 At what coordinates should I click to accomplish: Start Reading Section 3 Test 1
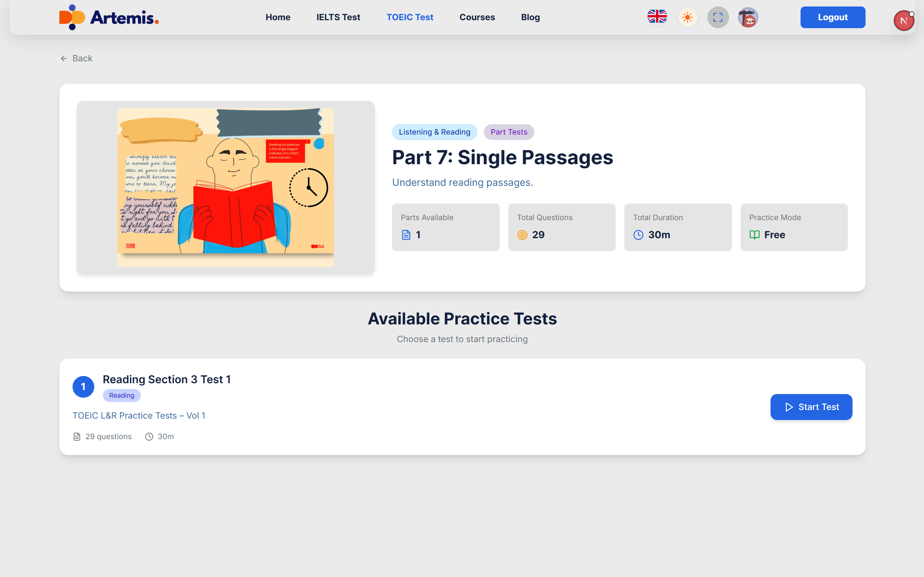tap(811, 407)
